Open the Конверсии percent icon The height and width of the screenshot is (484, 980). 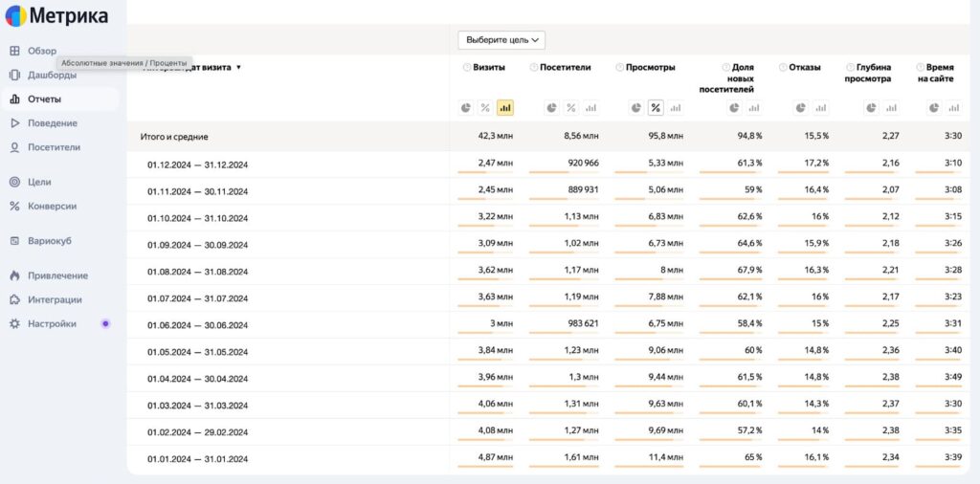pyautogui.click(x=14, y=206)
